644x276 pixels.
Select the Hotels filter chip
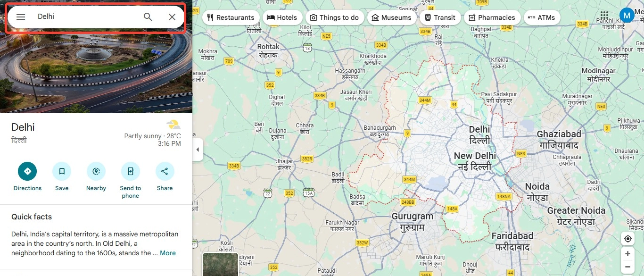click(282, 17)
